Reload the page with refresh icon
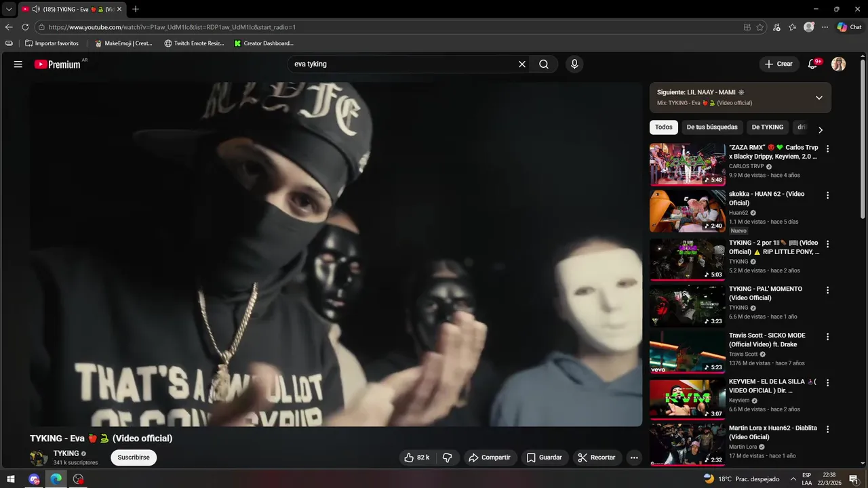Image resolution: width=868 pixels, height=488 pixels. coord(26,27)
